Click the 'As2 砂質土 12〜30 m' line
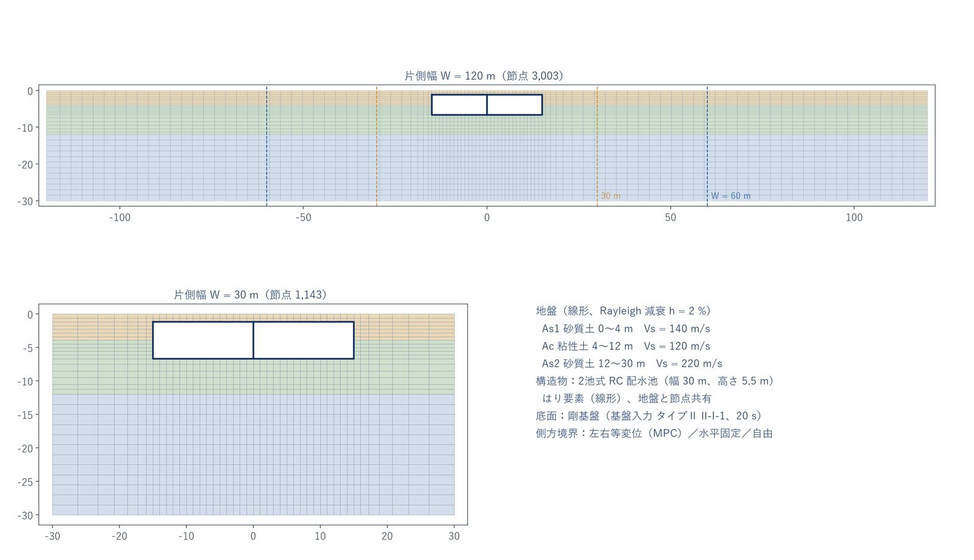The width and height of the screenshot is (974, 560). click(632, 363)
